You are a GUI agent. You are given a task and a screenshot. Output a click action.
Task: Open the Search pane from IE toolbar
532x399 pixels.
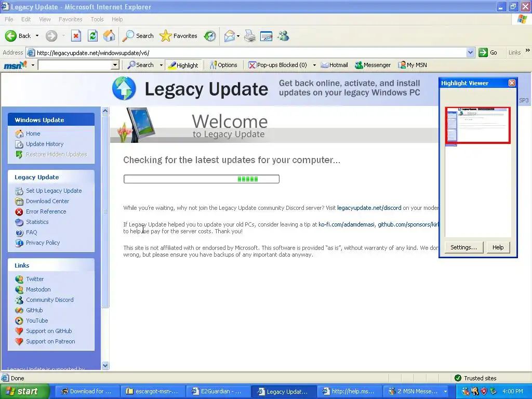pyautogui.click(x=138, y=36)
